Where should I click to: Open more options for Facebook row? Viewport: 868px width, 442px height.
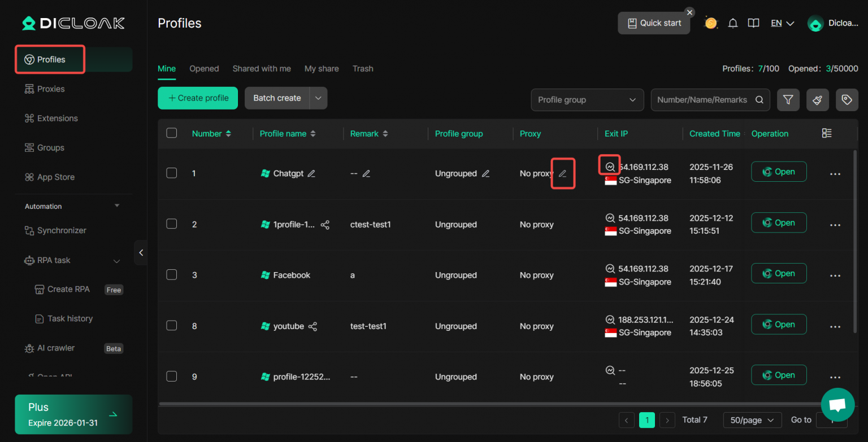click(x=835, y=275)
